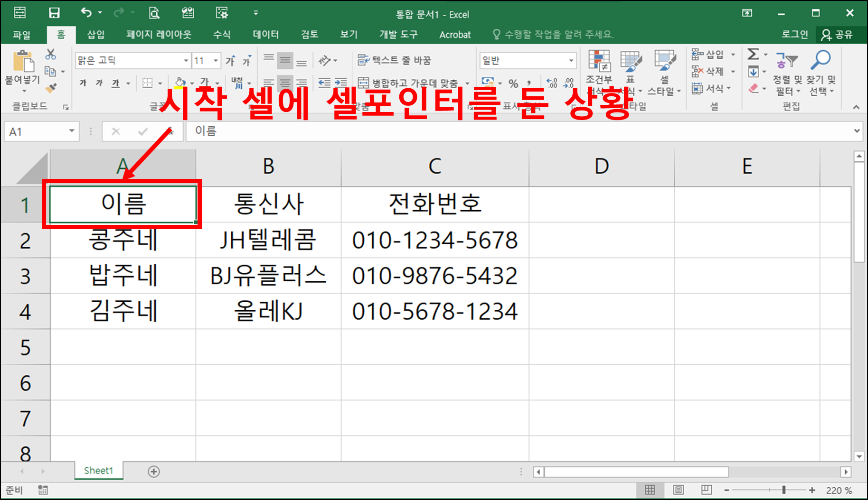Open the borders dropdown arrow
The image size is (868, 500).
tap(160, 83)
